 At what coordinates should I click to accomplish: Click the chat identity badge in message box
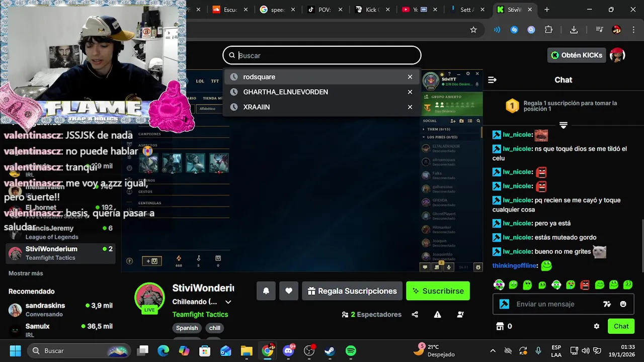coord(504,304)
